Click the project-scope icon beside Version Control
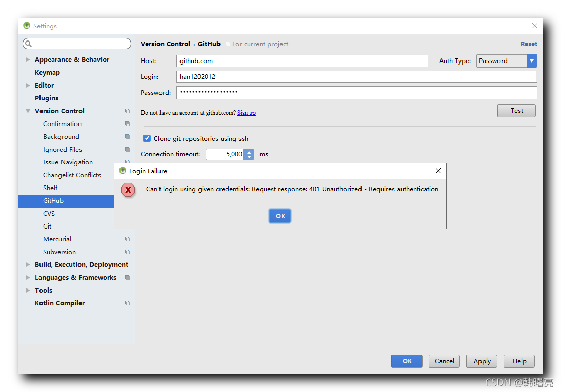Viewport: 561px width, 392px height. [x=127, y=111]
